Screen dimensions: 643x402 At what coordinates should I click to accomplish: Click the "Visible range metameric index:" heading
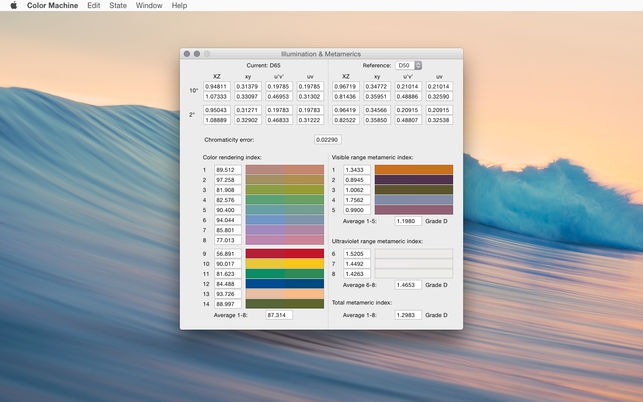coord(372,158)
